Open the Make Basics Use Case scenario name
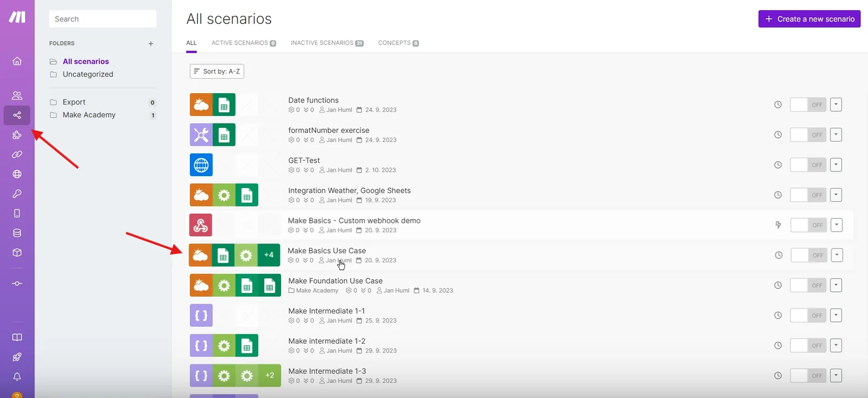Image resolution: width=868 pixels, height=398 pixels. (327, 251)
